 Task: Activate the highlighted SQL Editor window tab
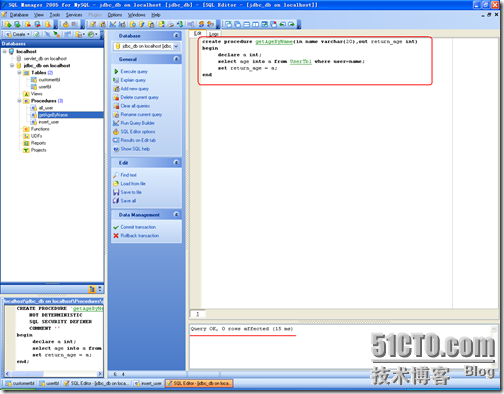199,383
